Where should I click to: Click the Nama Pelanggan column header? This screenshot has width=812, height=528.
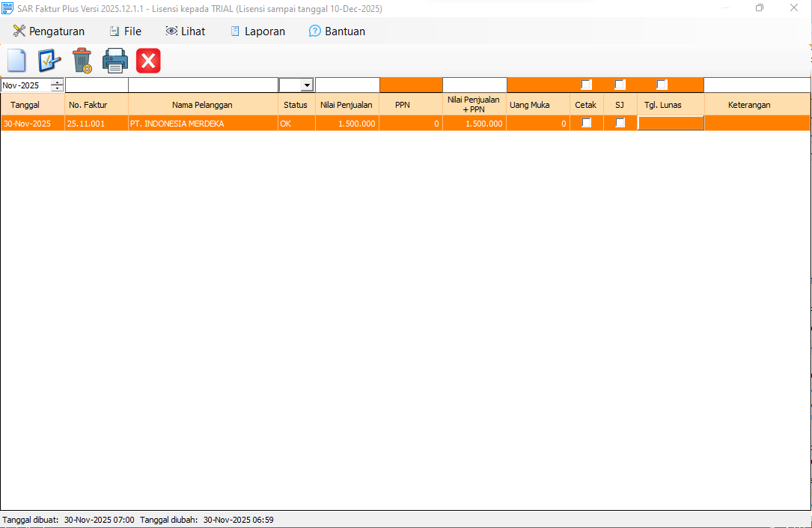pos(202,105)
